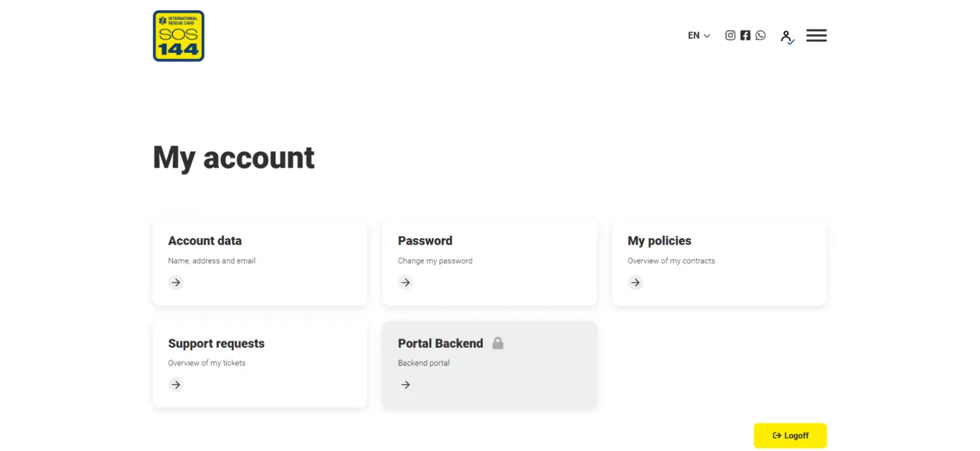Open the Password heading link
980x451 pixels.
click(425, 241)
